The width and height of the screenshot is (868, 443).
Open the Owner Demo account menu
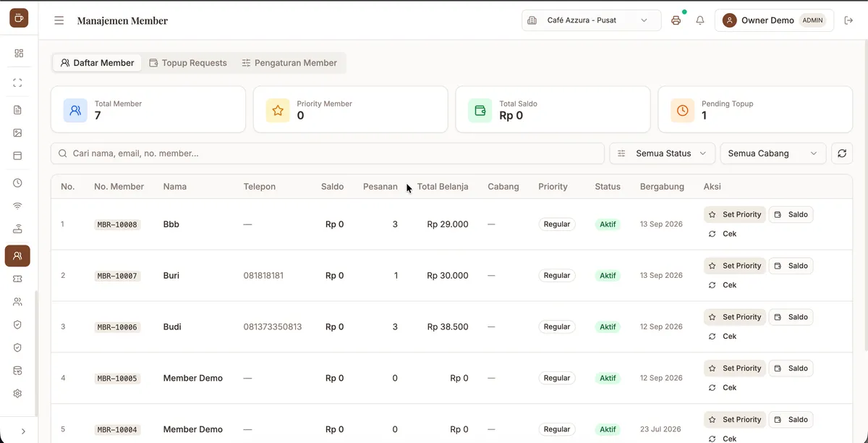pos(774,20)
